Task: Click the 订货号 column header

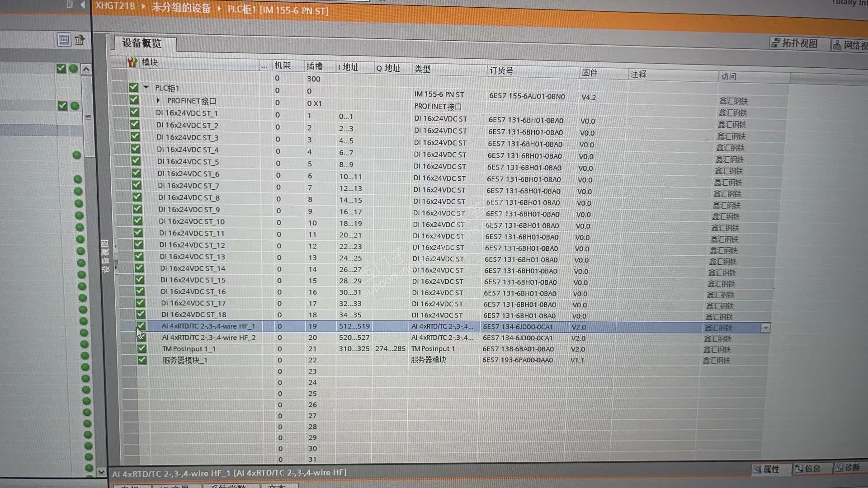Action: tap(501, 70)
